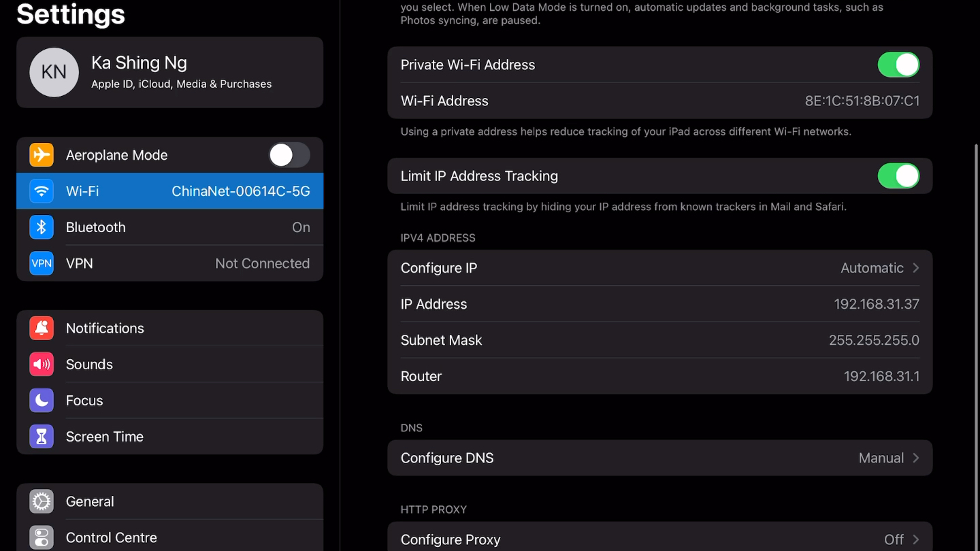The height and width of the screenshot is (551, 980).
Task: Tap the Automatic value for Configure IP
Action: coord(872,268)
